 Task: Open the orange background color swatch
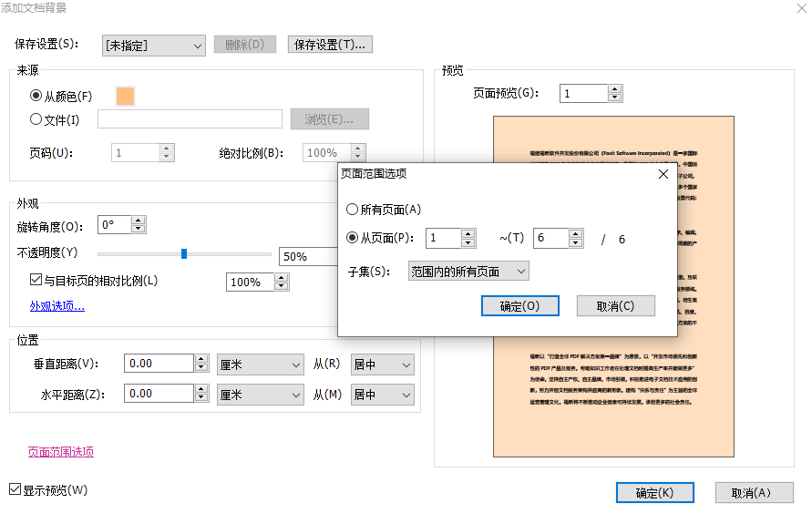pos(126,97)
